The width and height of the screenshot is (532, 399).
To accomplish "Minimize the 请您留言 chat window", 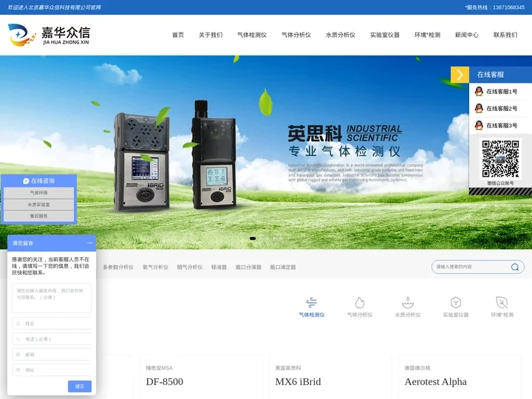I will pyautogui.click(x=89, y=243).
